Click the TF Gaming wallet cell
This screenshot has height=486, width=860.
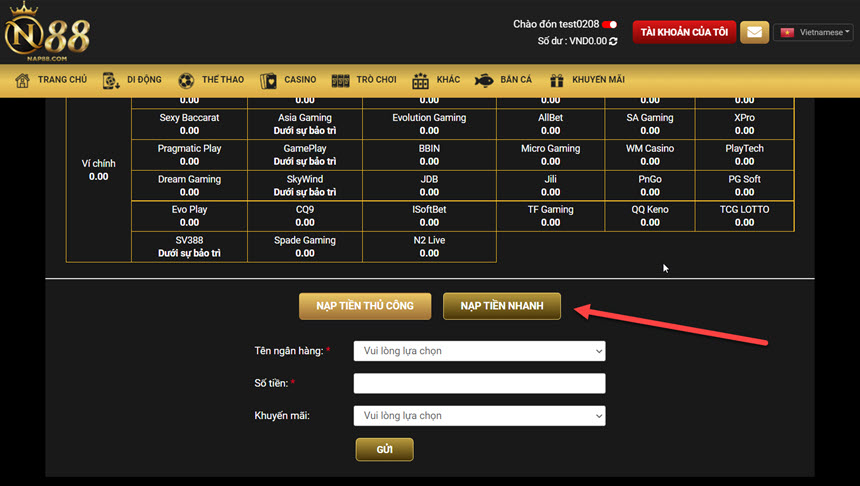pos(550,216)
